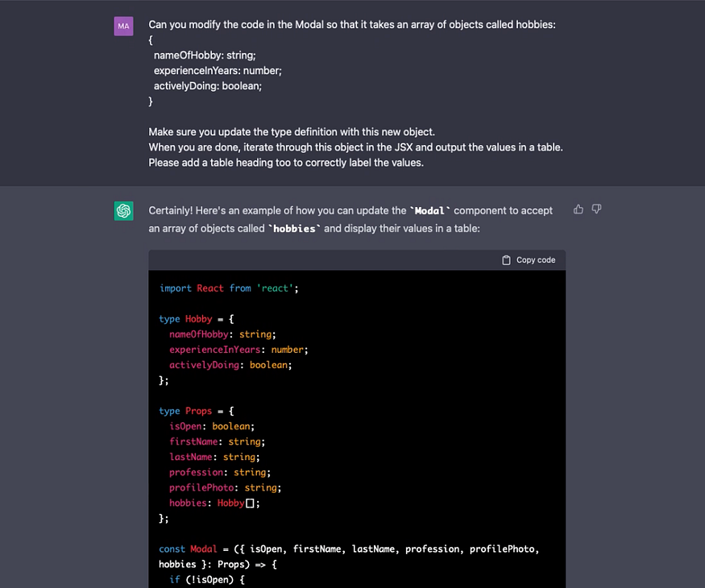This screenshot has height=588, width=705.
Task: Click the thumbs down icon
Action: [597, 209]
